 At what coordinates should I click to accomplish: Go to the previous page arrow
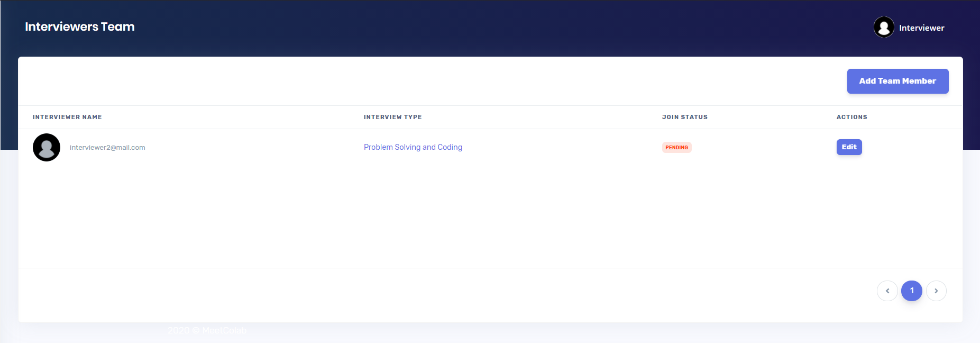pos(887,291)
